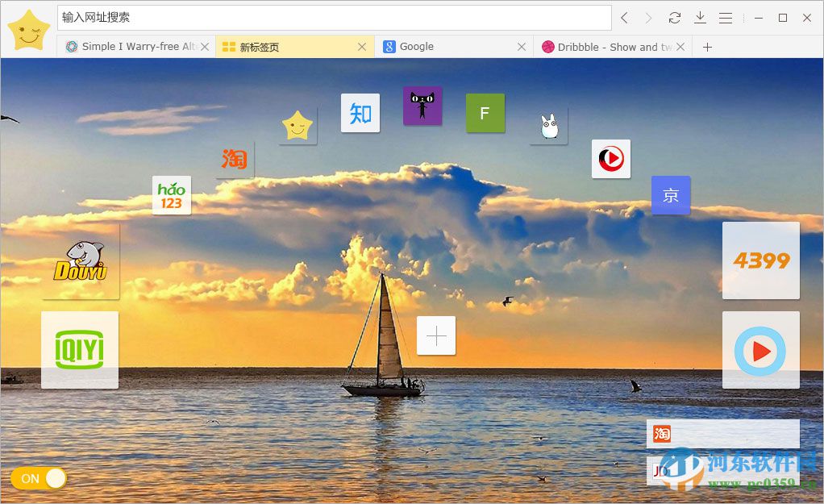Viewport: 824px width, 504px height.
Task: Open the downloads icon
Action: click(700, 18)
